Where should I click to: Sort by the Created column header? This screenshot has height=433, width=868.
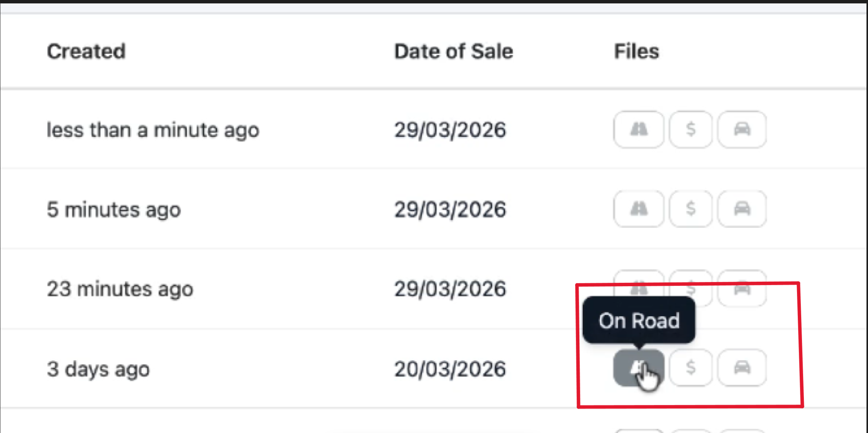86,51
